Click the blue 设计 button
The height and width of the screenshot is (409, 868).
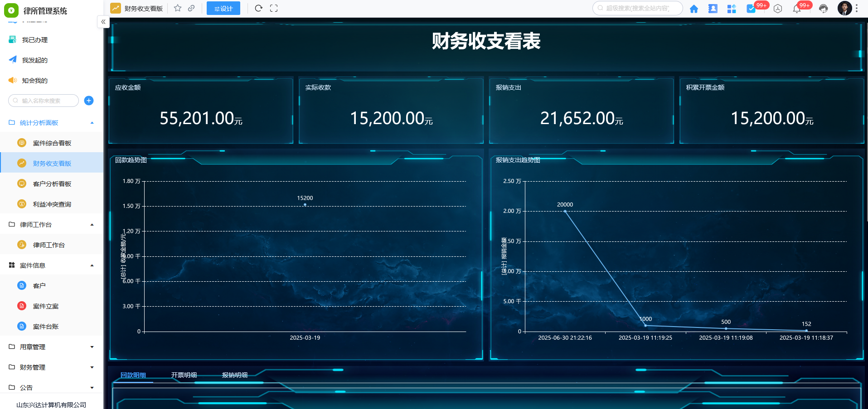click(x=223, y=9)
